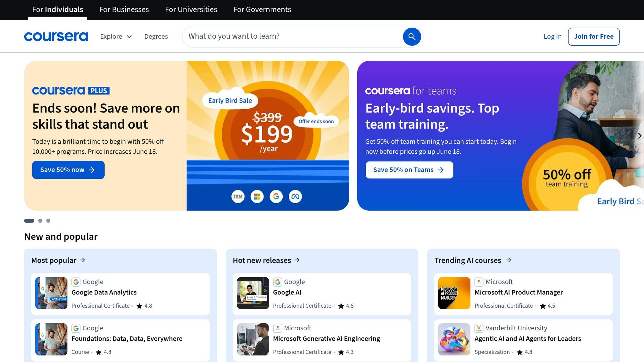Click the New and popular heading
The width and height of the screenshot is (644, 362).
(61, 237)
